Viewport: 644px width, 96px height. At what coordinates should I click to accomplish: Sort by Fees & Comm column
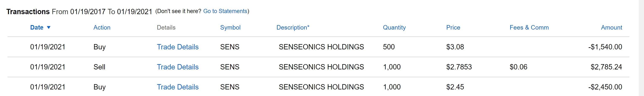point(529,27)
